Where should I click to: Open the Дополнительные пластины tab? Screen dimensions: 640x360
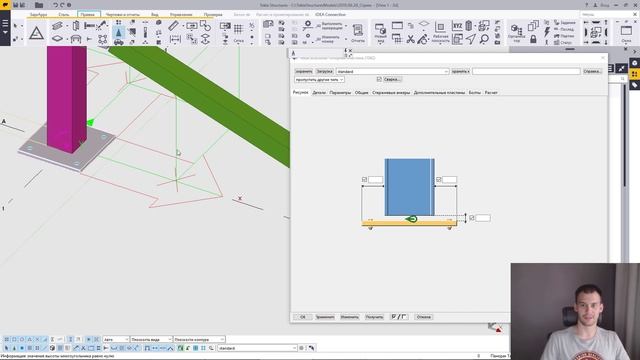coord(439,93)
